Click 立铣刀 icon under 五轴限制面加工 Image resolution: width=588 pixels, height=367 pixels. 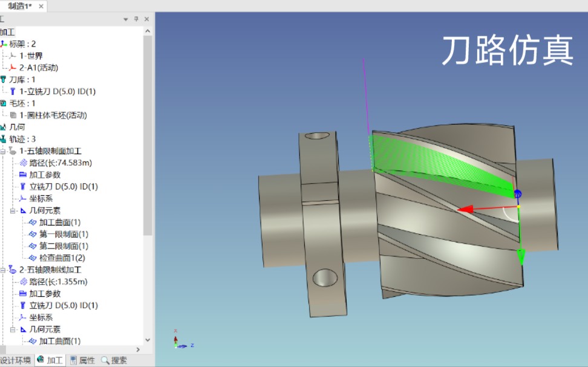coord(23,187)
